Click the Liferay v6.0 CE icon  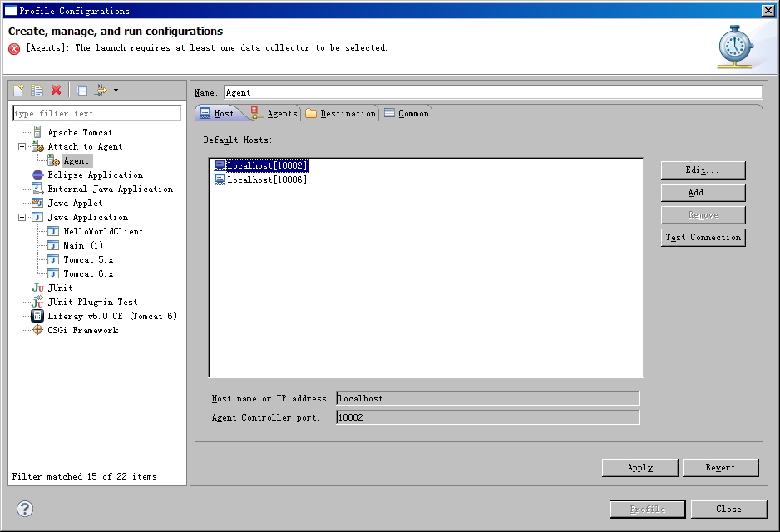point(37,316)
